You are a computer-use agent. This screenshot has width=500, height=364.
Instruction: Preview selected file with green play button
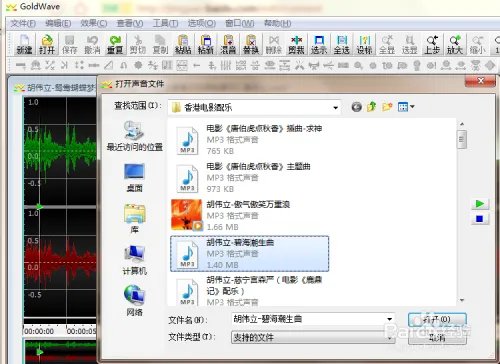[x=480, y=204]
